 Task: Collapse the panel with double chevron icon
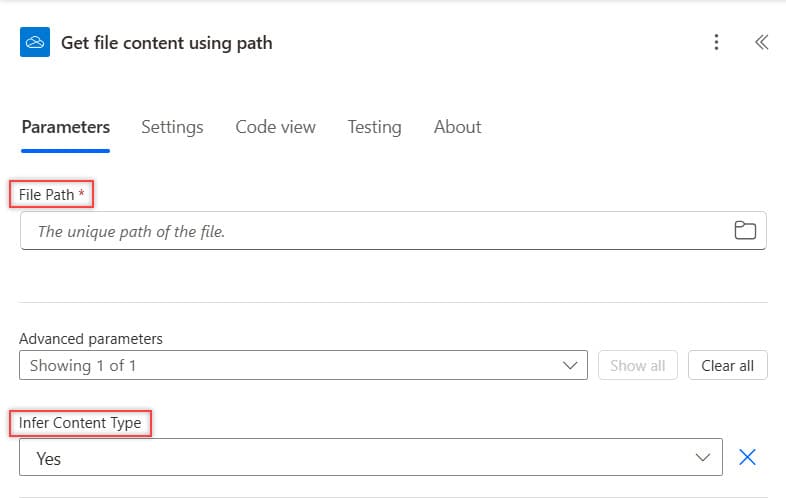click(x=761, y=42)
